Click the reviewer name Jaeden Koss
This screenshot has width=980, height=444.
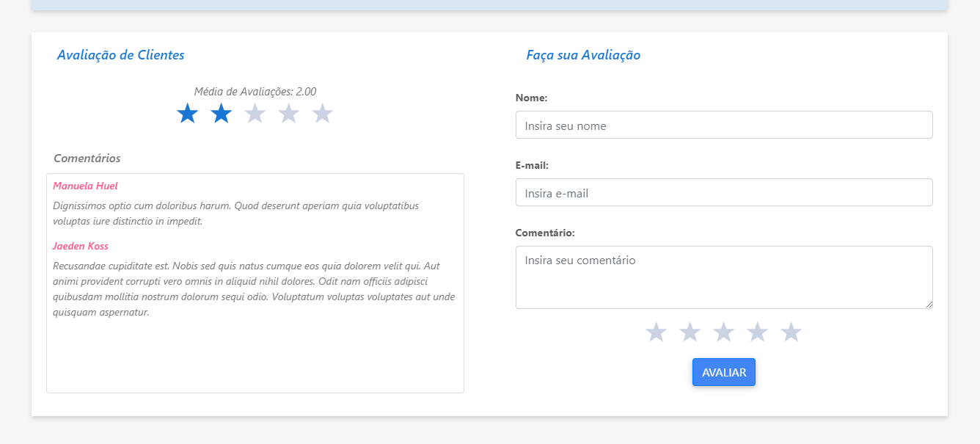tap(81, 246)
